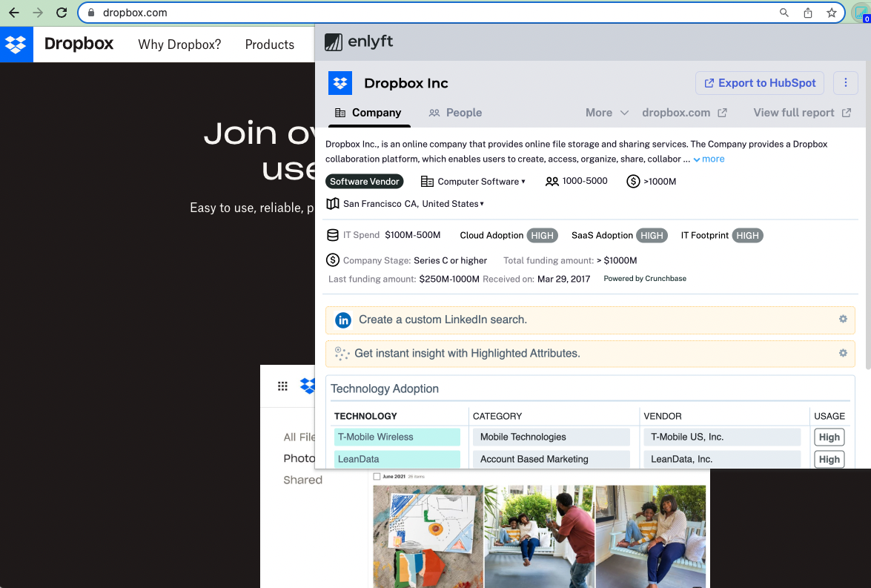
Task: Click the apps grid icon in the Dropbox sidebar
Action: coord(282,386)
